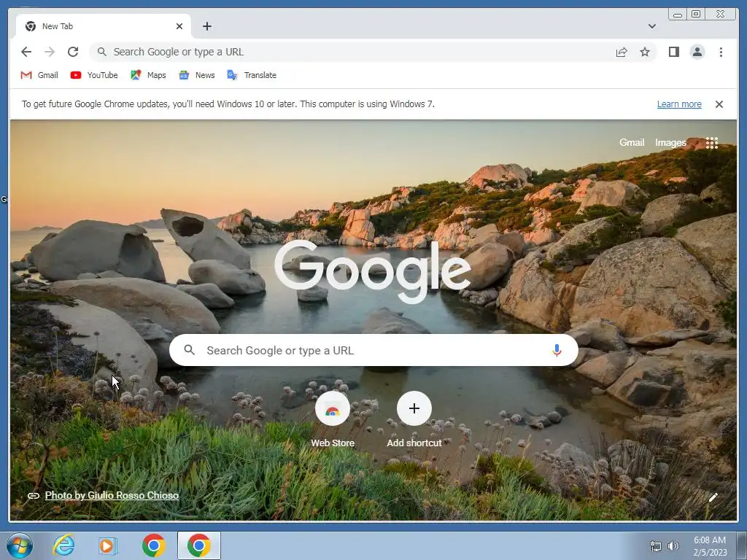
Task: Customize this page pencil icon
Action: pos(713,497)
